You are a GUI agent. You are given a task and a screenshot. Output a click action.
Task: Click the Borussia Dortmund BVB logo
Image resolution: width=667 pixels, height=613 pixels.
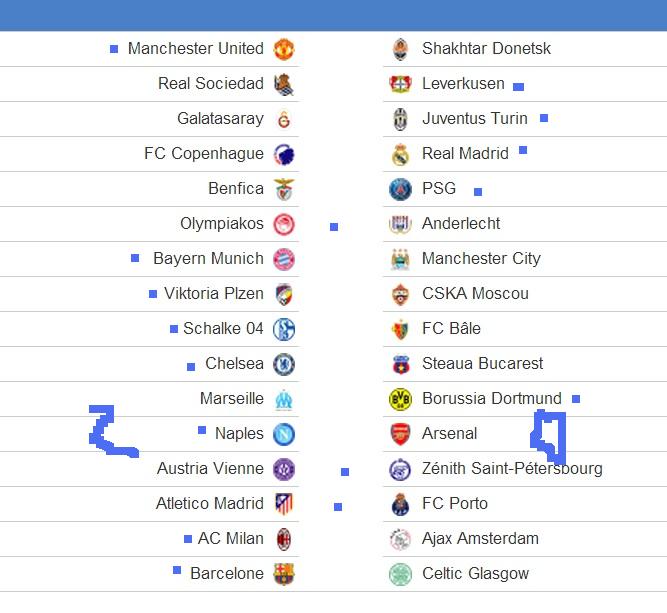(x=400, y=399)
